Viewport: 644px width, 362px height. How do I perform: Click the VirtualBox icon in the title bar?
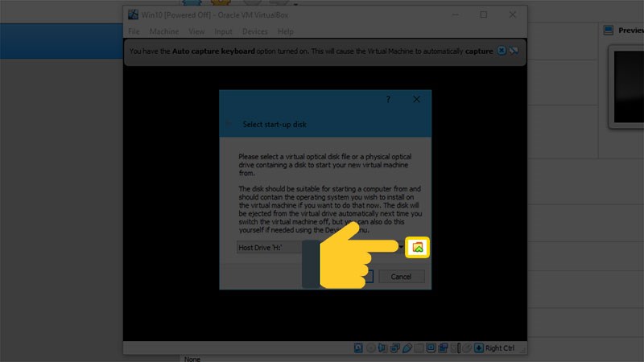[133, 14]
